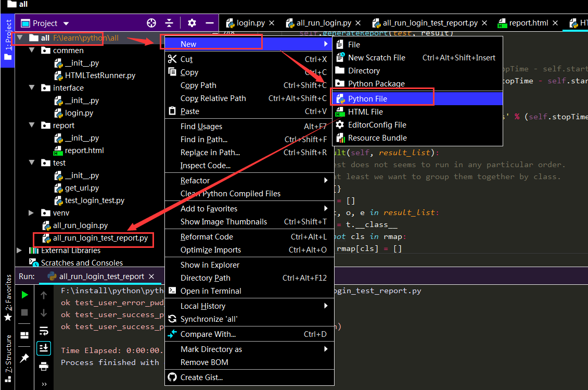Click the locate/scroll-from-source target icon

[x=151, y=23]
